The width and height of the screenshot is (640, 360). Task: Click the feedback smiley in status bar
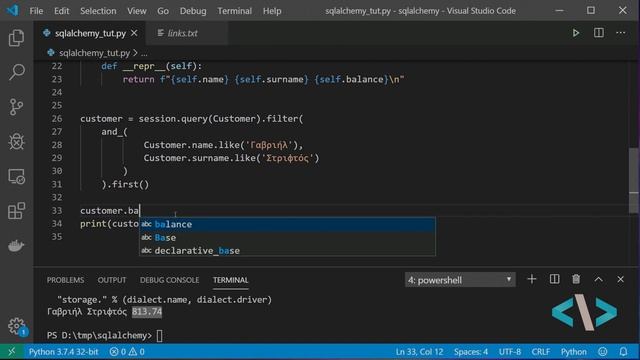coord(602,351)
